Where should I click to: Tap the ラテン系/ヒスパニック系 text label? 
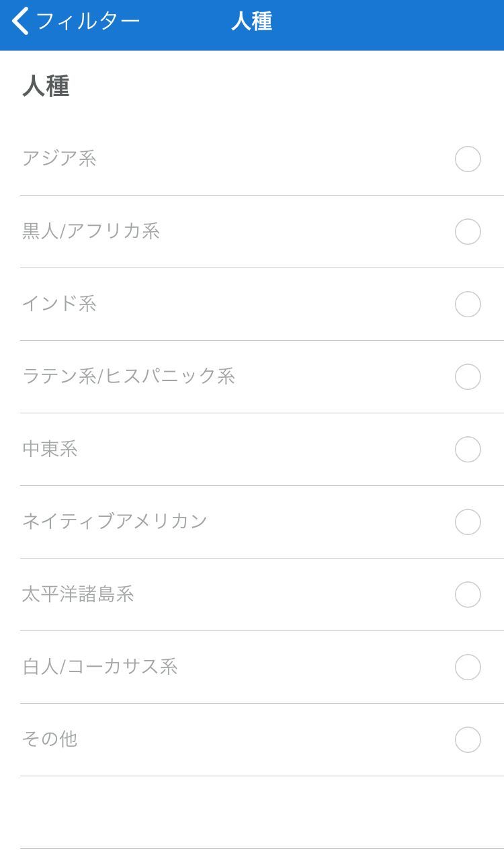pyautogui.click(x=128, y=376)
